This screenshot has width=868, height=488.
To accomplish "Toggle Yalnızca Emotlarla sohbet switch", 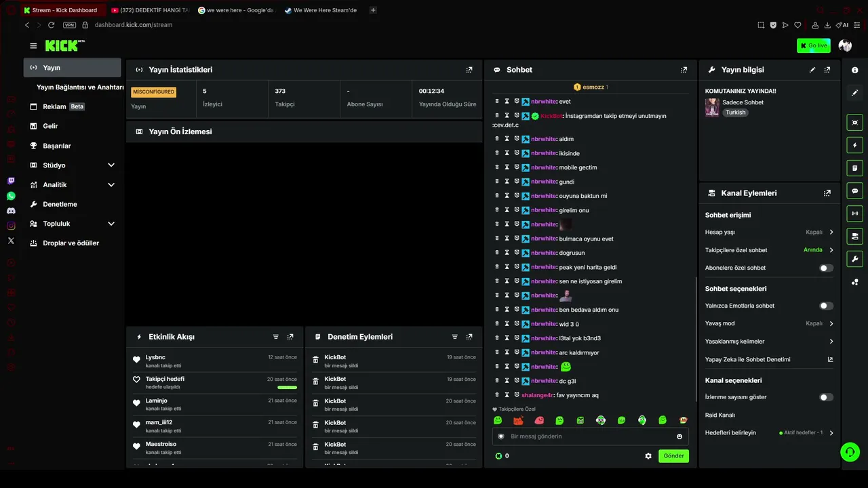I will coord(826,306).
